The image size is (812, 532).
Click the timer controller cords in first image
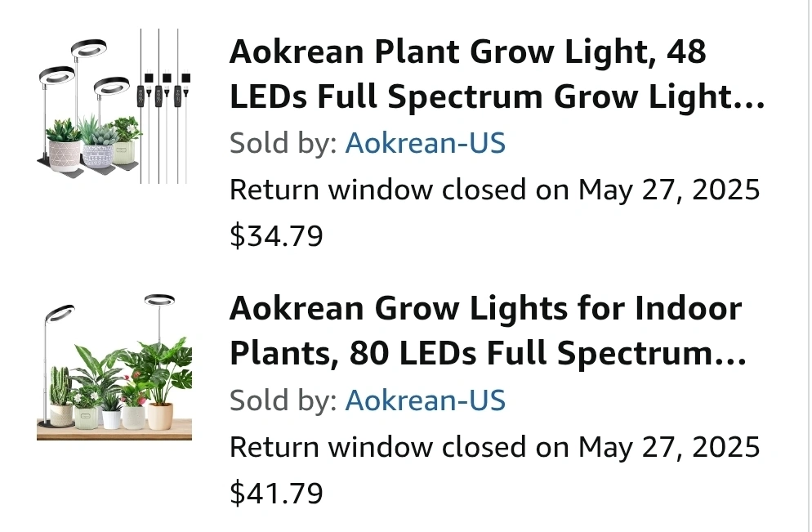pyautogui.click(x=162, y=94)
